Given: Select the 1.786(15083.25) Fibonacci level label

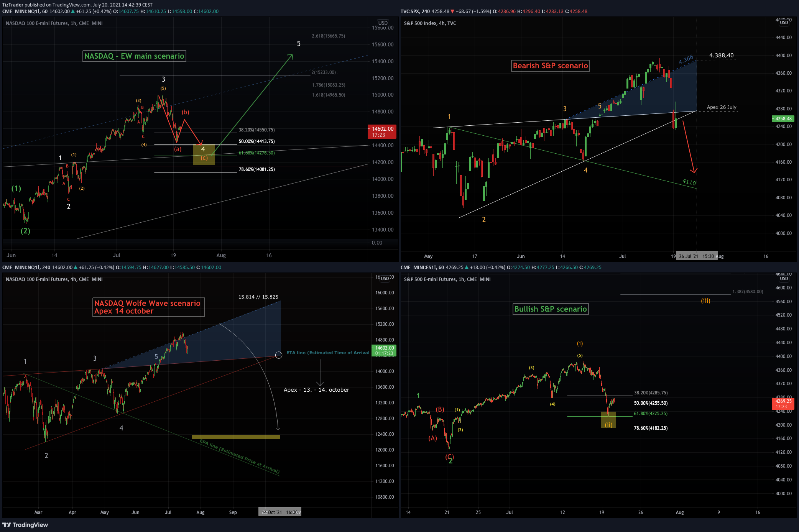Looking at the screenshot, I should pos(329,85).
